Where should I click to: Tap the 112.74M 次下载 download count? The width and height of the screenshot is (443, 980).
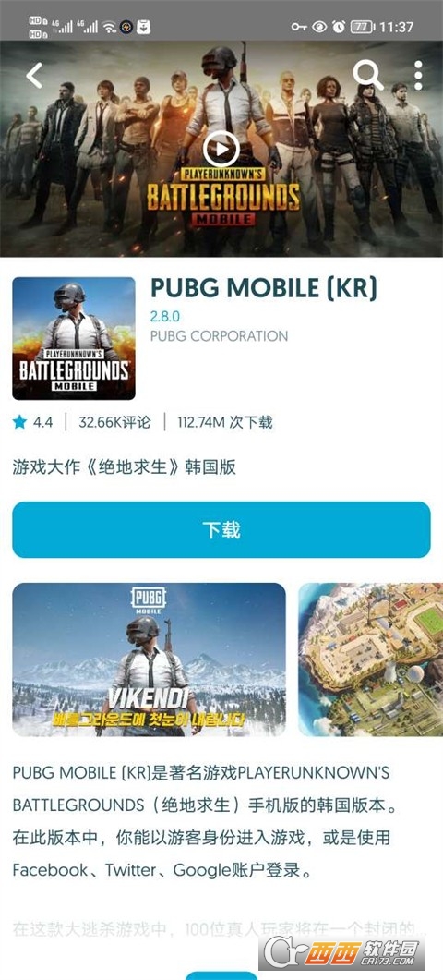click(225, 422)
